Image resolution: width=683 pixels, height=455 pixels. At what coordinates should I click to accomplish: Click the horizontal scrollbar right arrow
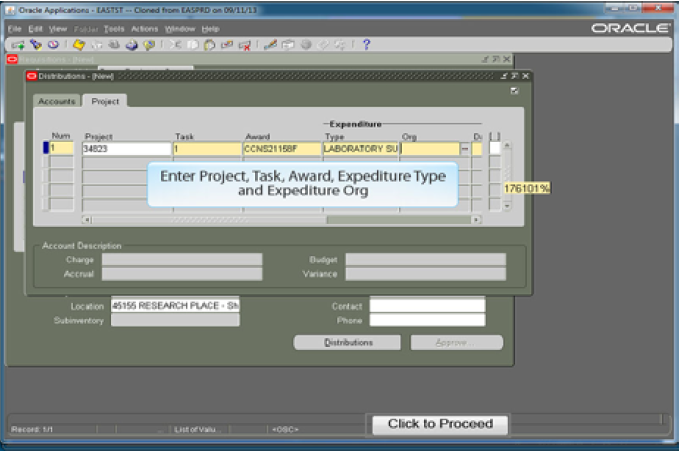(476, 220)
